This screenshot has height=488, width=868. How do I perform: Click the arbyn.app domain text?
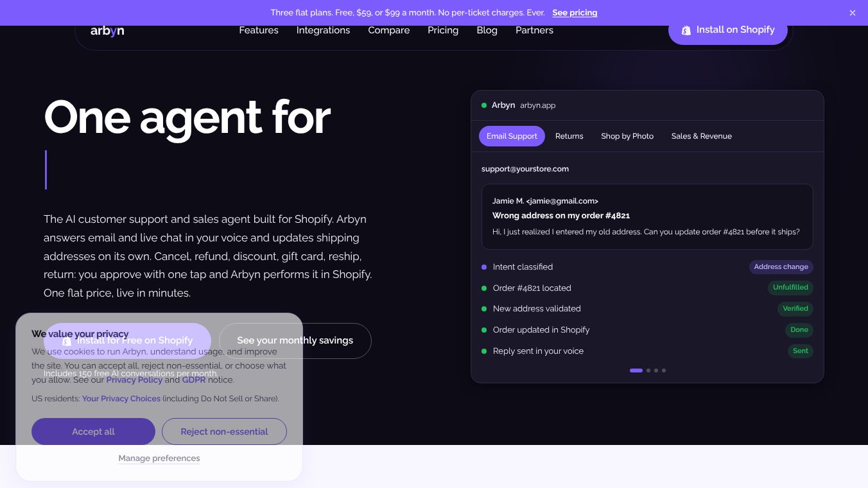pyautogui.click(x=538, y=105)
